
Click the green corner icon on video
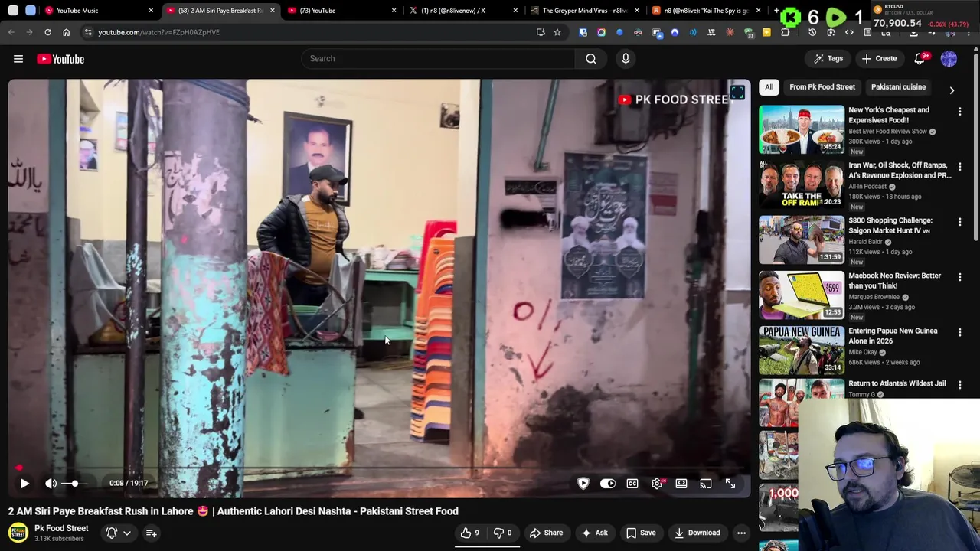coord(737,93)
